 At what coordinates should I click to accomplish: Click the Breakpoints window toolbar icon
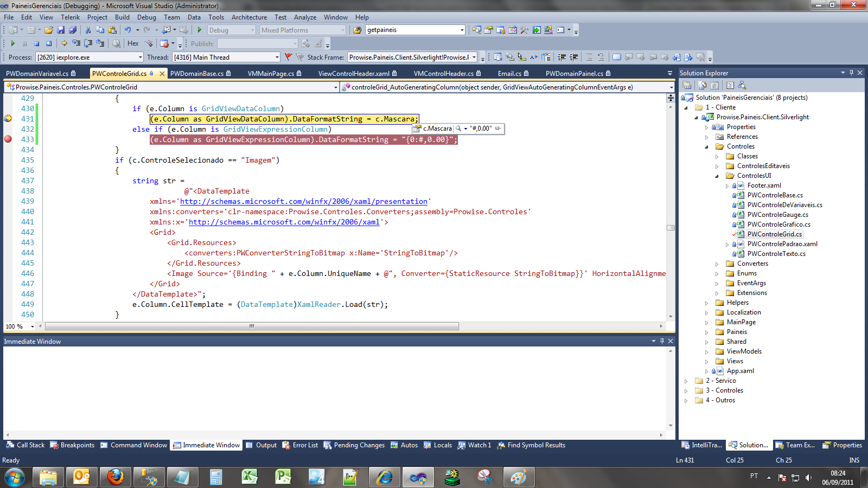tap(164, 43)
